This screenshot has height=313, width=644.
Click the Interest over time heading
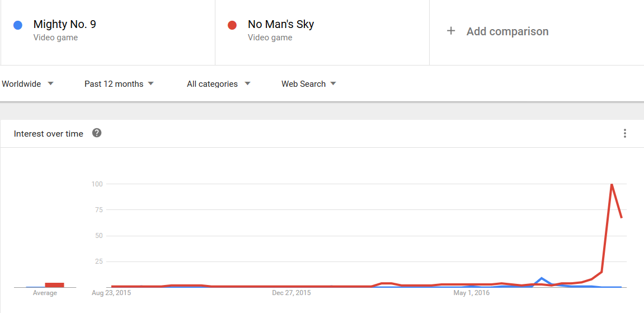[x=49, y=134]
